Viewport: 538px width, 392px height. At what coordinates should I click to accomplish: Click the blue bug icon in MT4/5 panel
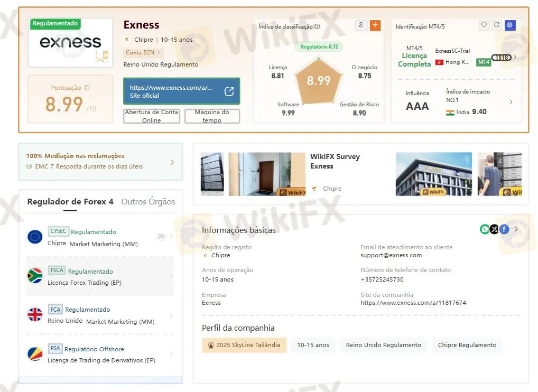(x=510, y=25)
